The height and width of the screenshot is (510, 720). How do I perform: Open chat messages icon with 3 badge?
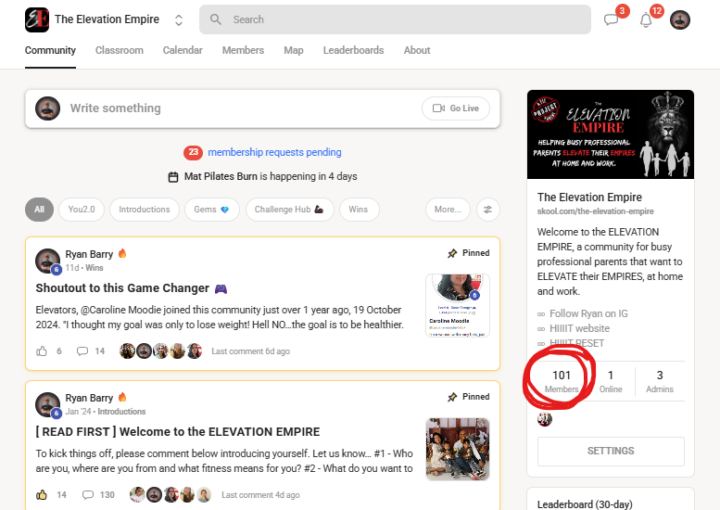coord(611,20)
